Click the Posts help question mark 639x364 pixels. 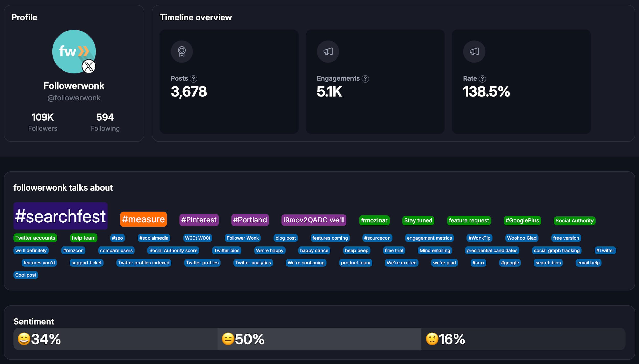pyautogui.click(x=193, y=79)
